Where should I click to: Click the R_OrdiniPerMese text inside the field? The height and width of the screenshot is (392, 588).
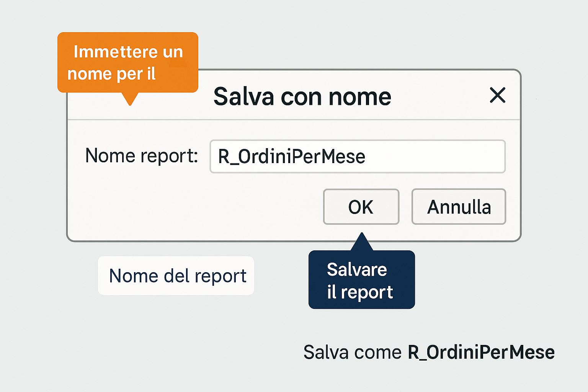pyautogui.click(x=291, y=157)
